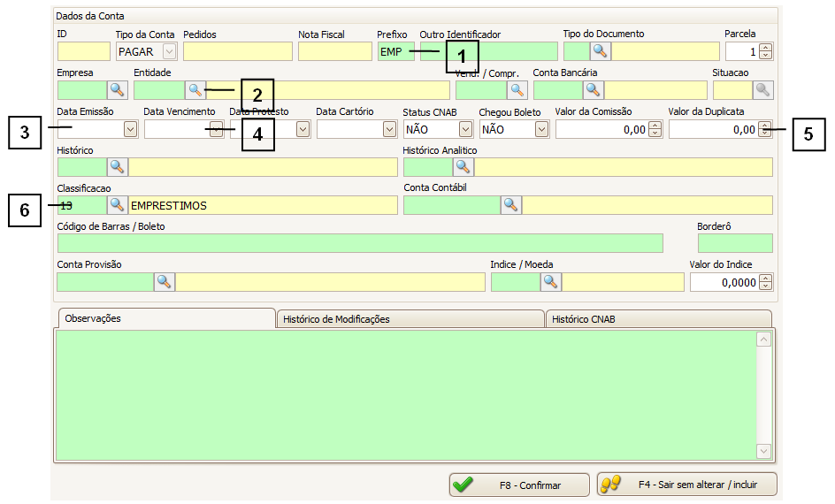Screen dimensions: 835x504
Task: Click the Código de Barras / Boleto field
Action: 359,243
